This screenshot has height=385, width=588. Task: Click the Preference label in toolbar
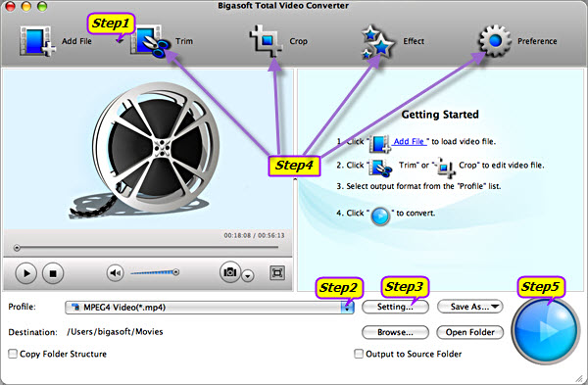[537, 41]
